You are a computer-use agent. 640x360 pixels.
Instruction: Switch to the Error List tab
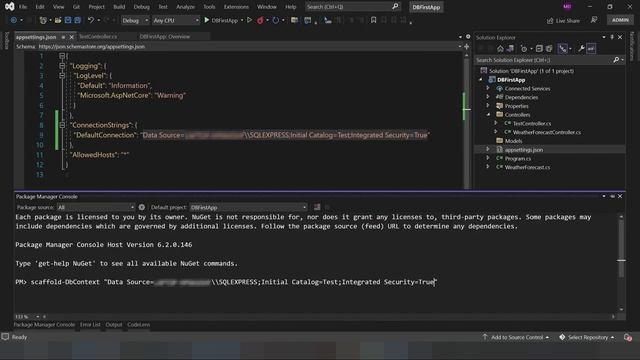[x=90, y=324]
